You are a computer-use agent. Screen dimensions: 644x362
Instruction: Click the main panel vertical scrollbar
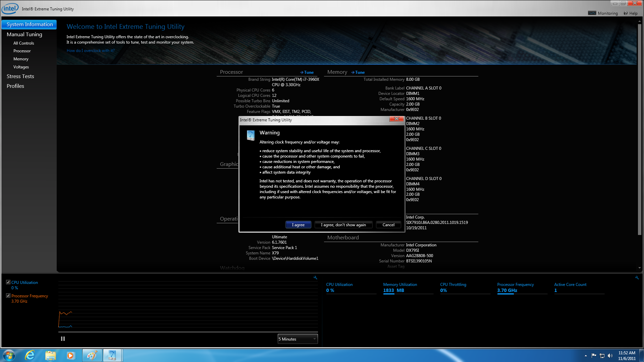click(x=640, y=129)
